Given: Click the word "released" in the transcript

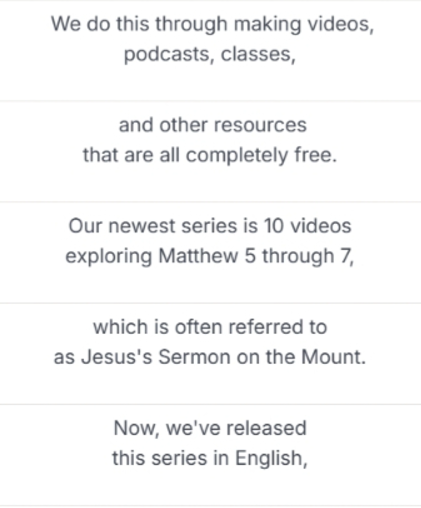Looking at the screenshot, I should 266,428.
